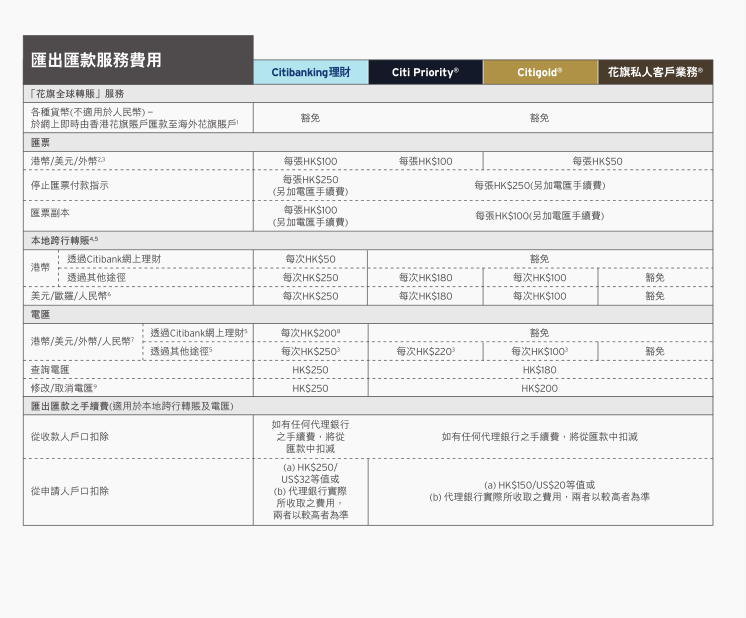Click the 本地跨行轉賬 section header
The height and width of the screenshot is (618, 746).
coord(64,241)
